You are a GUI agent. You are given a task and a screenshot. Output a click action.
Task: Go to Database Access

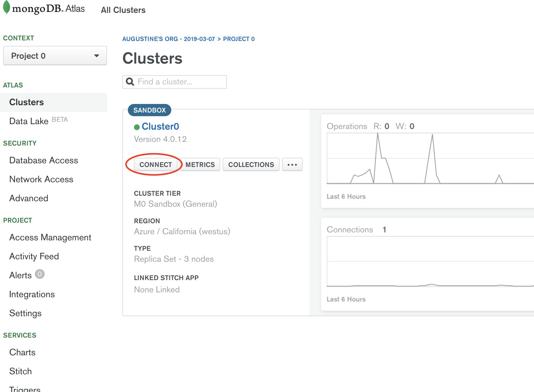(x=44, y=160)
